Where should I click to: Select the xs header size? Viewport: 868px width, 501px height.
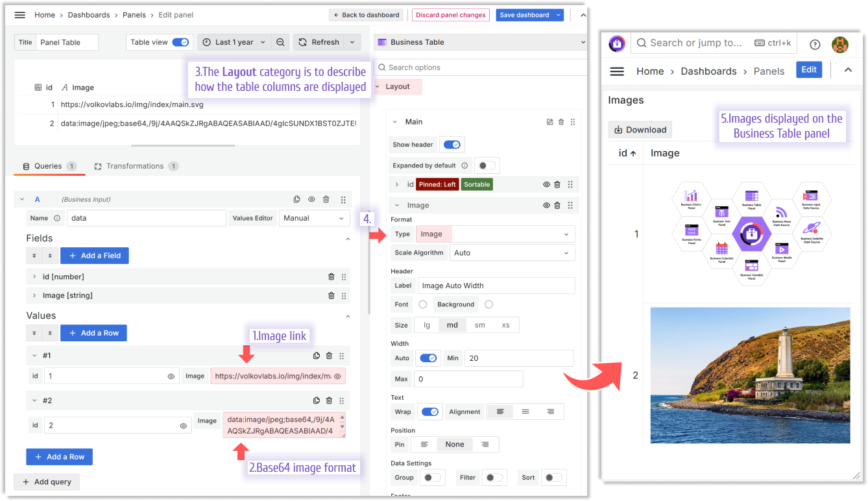506,325
